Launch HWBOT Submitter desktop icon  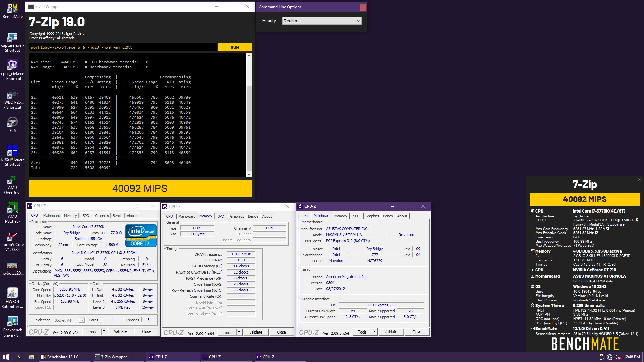(13, 298)
